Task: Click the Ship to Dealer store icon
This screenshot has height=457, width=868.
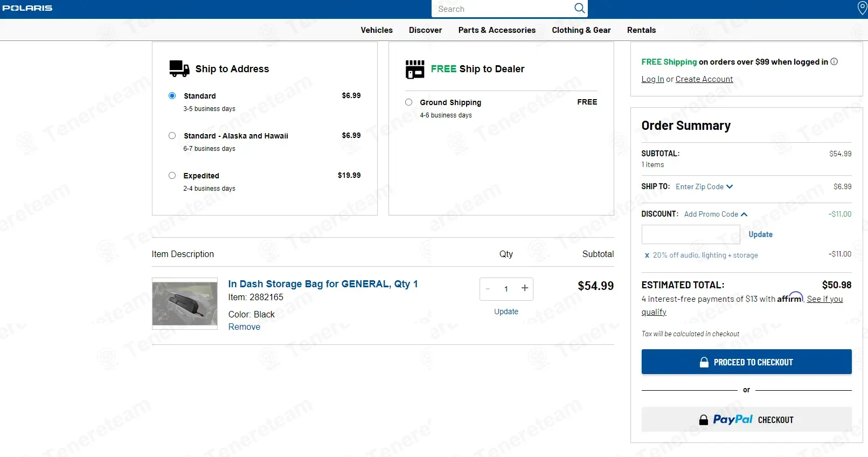Action: point(415,69)
